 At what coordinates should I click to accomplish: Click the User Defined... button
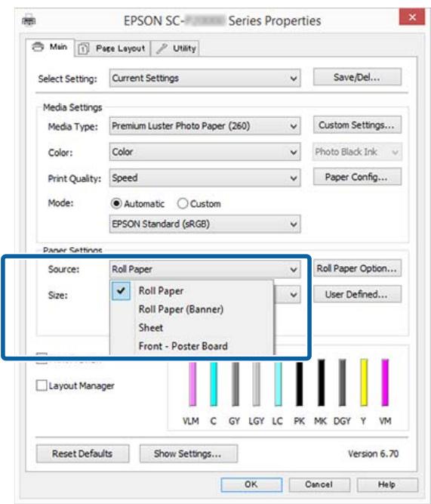click(x=357, y=294)
